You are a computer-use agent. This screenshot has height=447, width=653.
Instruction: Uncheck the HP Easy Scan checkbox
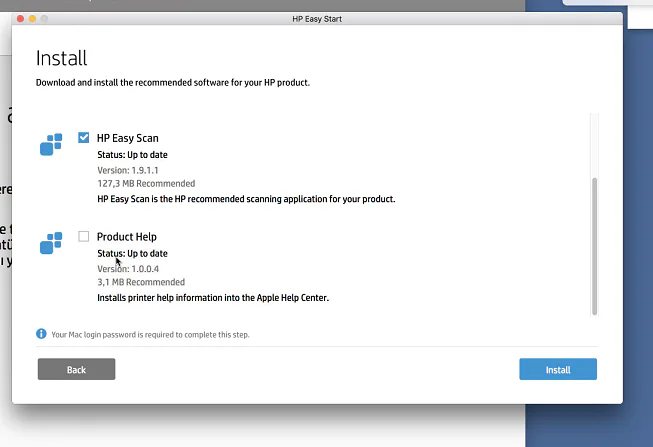[84, 137]
